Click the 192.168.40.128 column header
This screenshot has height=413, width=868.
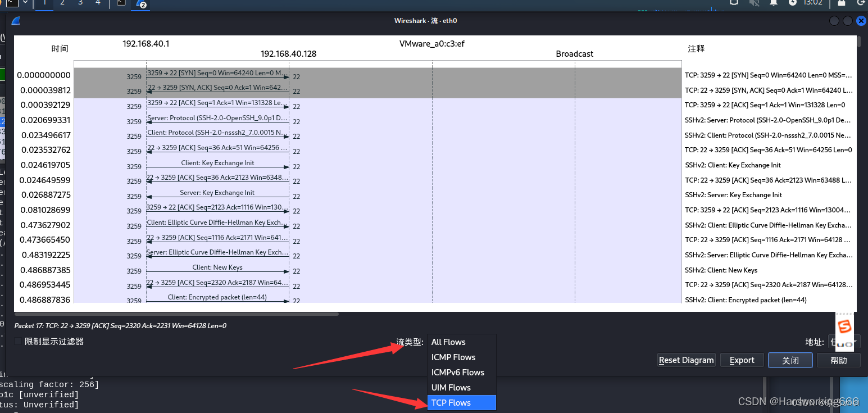[x=288, y=54]
